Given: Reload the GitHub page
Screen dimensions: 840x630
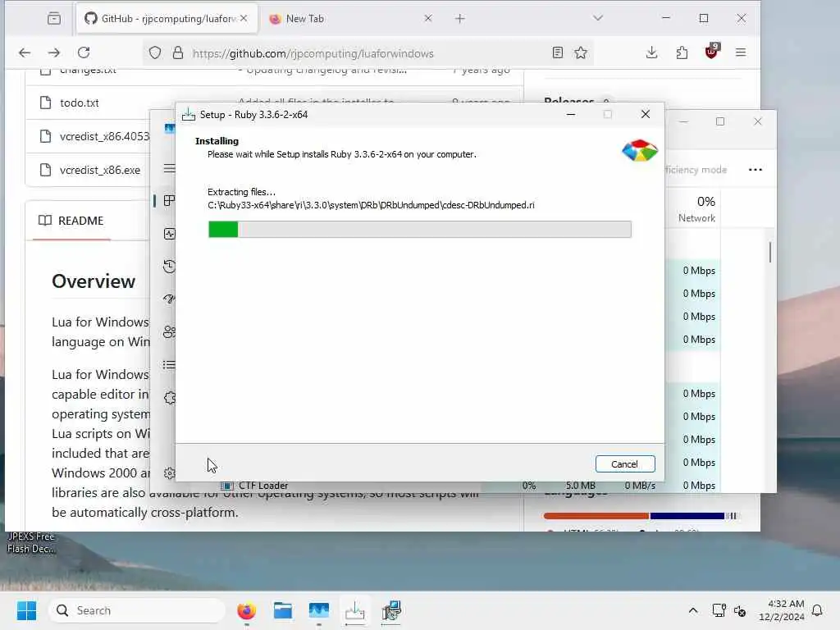Looking at the screenshot, I should (84, 52).
